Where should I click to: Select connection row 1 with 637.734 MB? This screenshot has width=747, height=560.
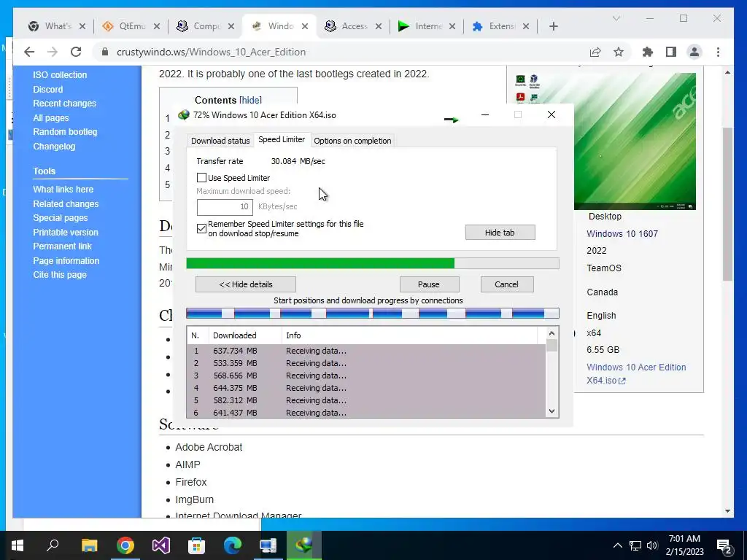(366, 351)
